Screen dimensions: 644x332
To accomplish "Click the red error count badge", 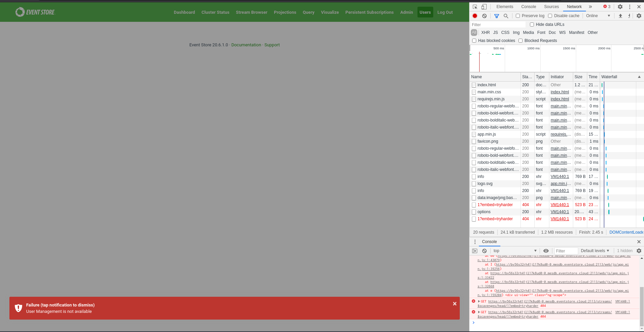I will 607,7.
